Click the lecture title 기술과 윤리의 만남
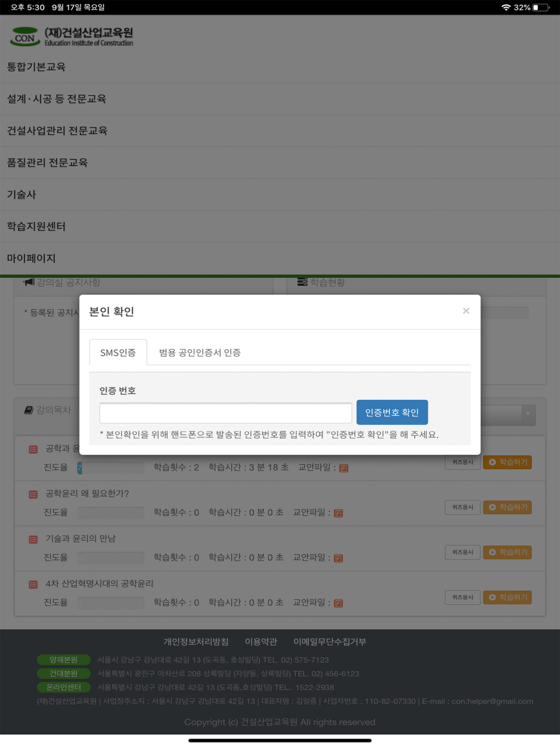The width and height of the screenshot is (560, 747). (x=81, y=539)
